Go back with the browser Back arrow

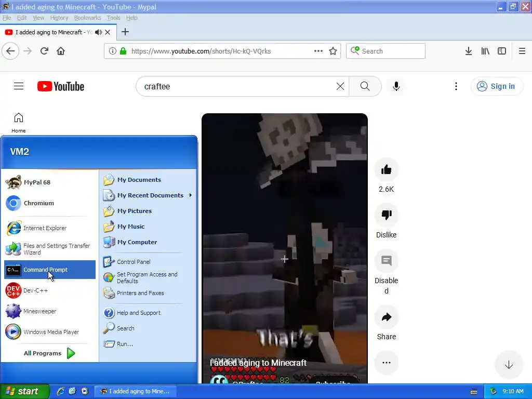coord(10,51)
